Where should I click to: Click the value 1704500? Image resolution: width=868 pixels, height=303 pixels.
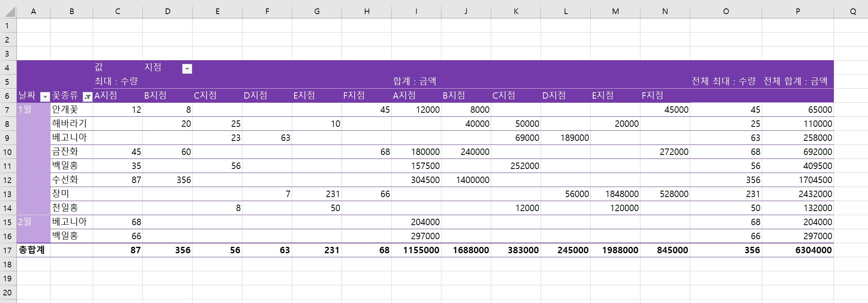tap(798, 180)
